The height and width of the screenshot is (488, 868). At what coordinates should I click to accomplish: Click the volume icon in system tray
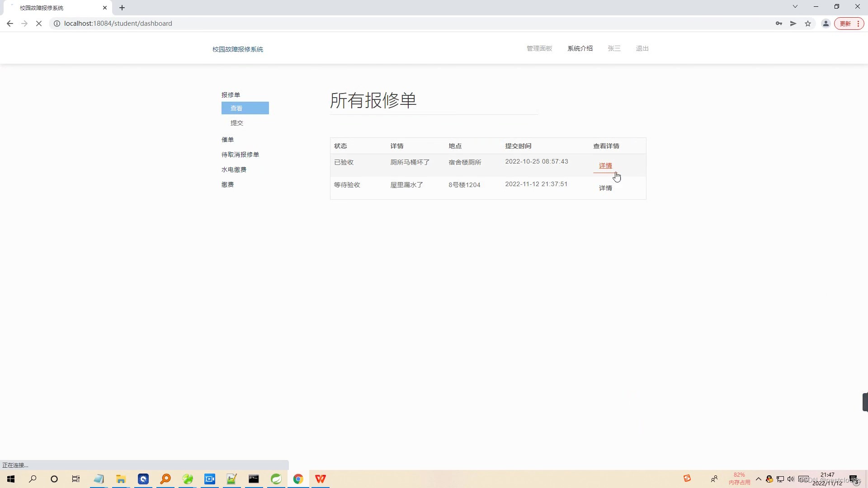coord(791,479)
